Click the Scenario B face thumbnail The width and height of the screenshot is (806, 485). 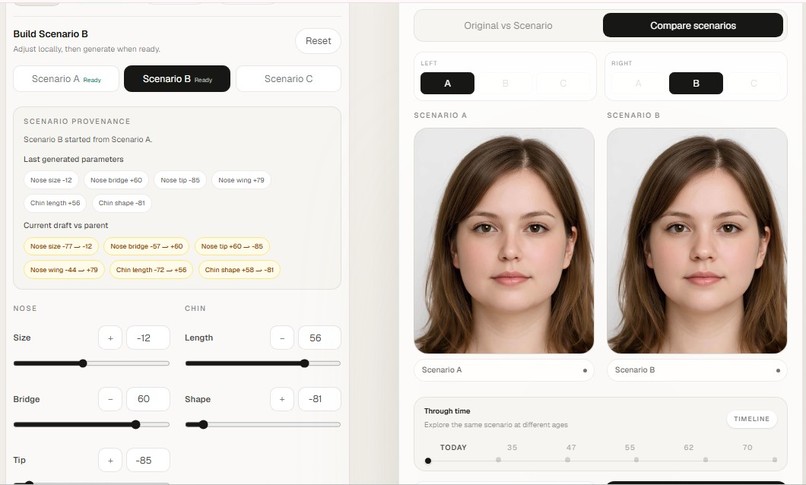697,240
